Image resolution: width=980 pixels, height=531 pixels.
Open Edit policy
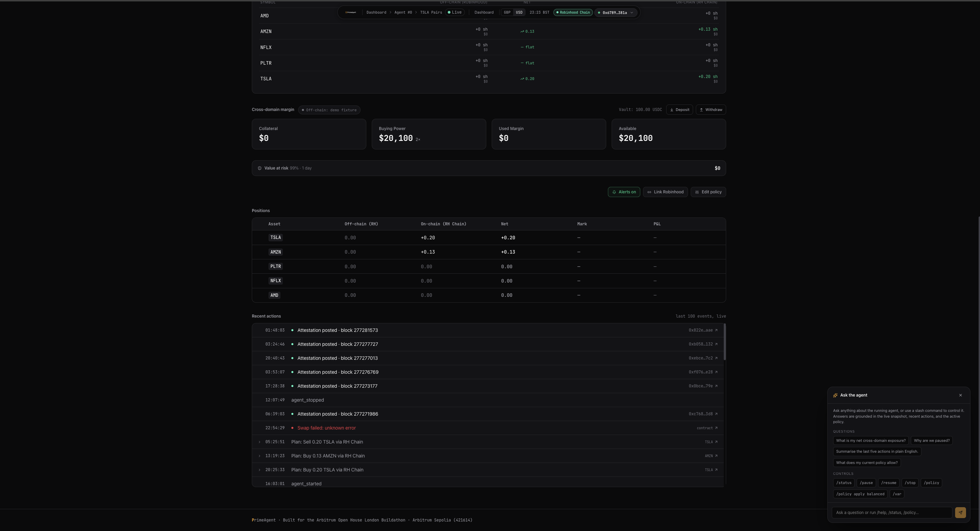pos(708,192)
